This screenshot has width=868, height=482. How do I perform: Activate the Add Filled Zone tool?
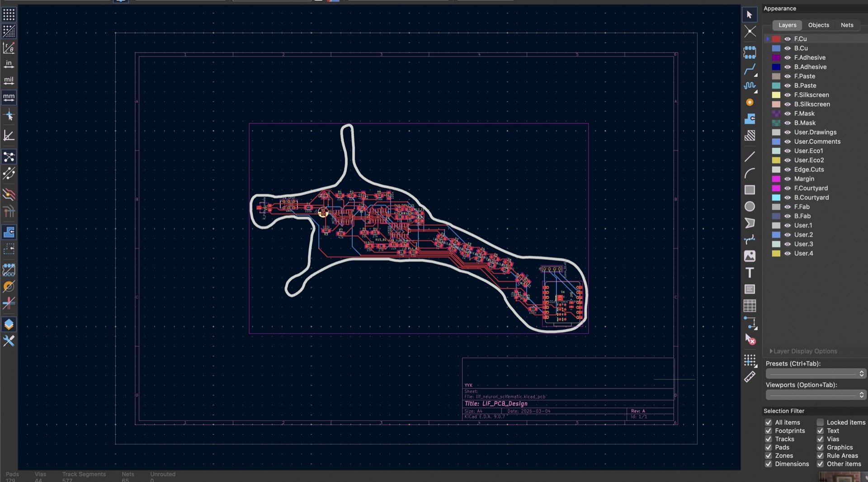(750, 119)
